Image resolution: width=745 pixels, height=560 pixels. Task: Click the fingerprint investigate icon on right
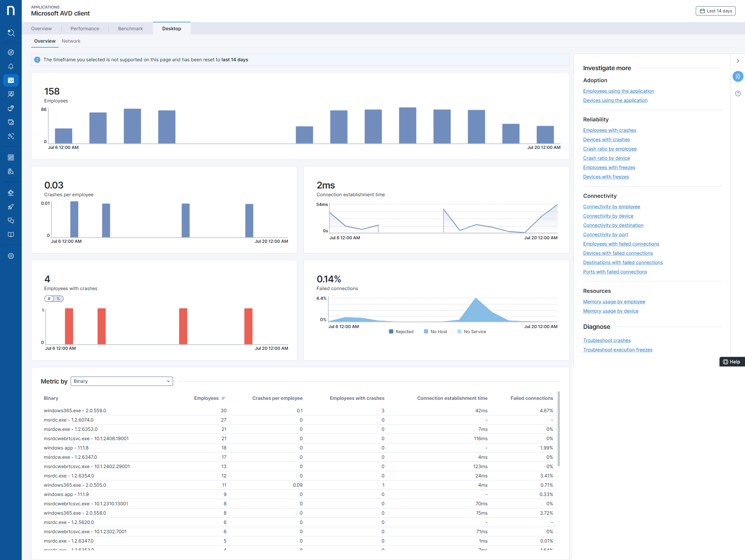click(738, 76)
